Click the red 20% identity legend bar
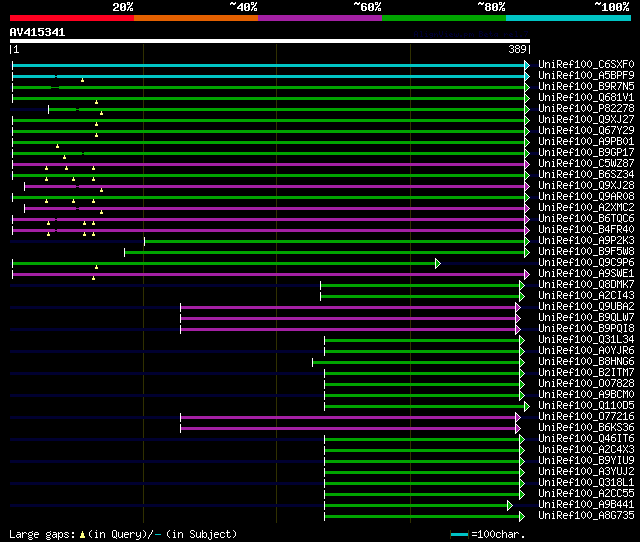The height and width of the screenshot is (542, 640). pos(72,18)
